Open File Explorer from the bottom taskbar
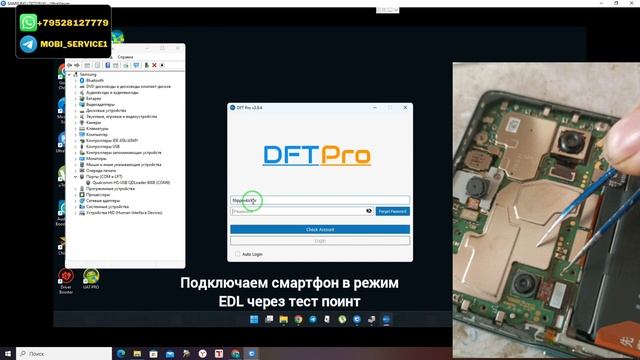 137,353
